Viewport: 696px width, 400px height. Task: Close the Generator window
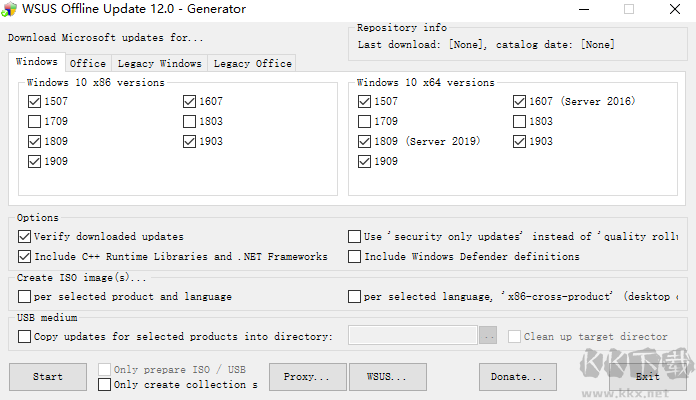tap(675, 9)
